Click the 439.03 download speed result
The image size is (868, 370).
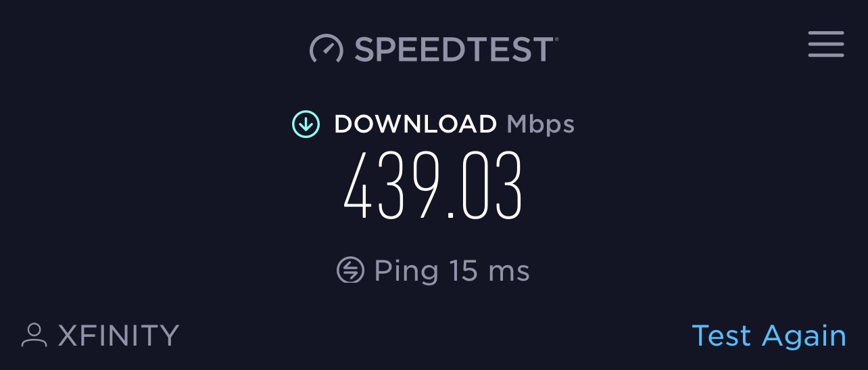coord(433,186)
